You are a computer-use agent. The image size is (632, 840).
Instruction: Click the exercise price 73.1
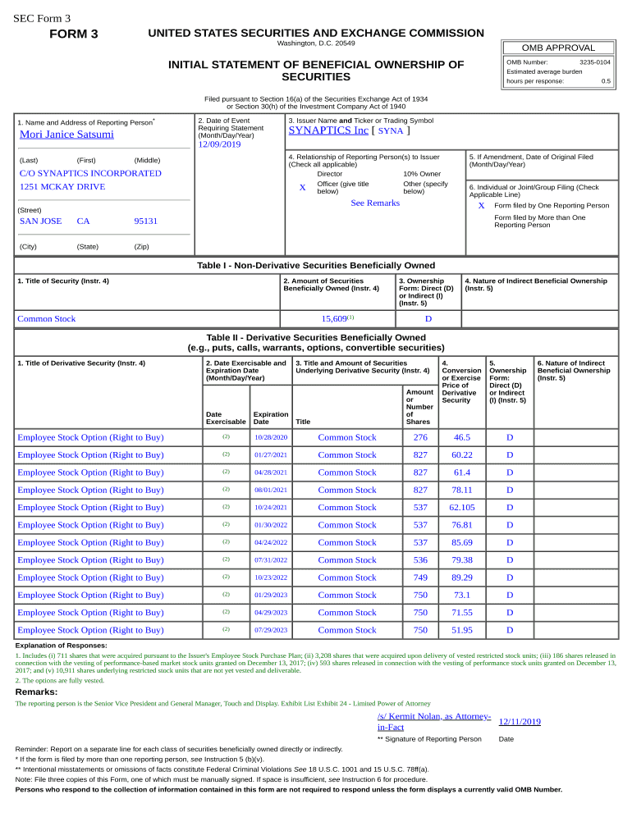462,595
